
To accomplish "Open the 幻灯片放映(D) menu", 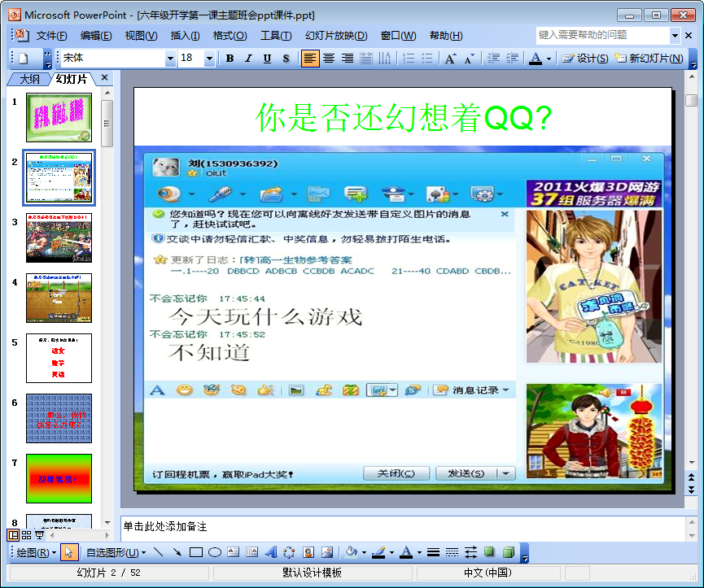I will pyautogui.click(x=336, y=36).
